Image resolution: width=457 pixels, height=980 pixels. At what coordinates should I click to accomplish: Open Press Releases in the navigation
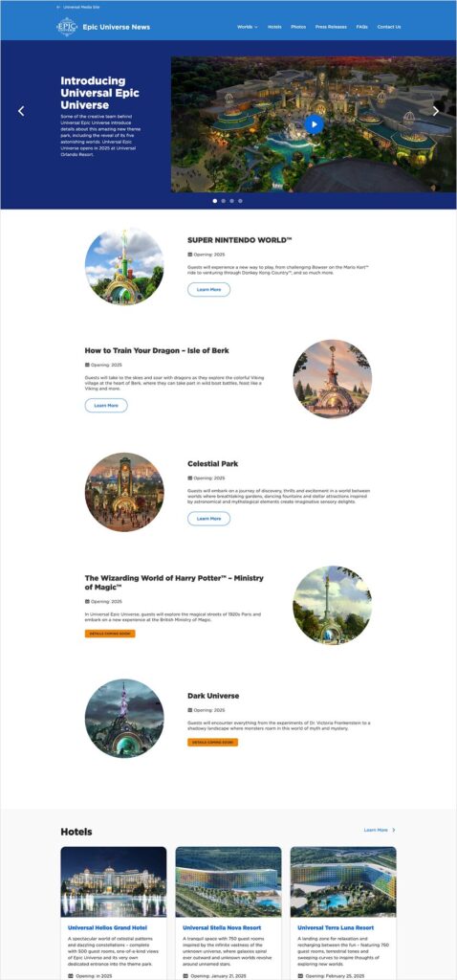point(331,27)
